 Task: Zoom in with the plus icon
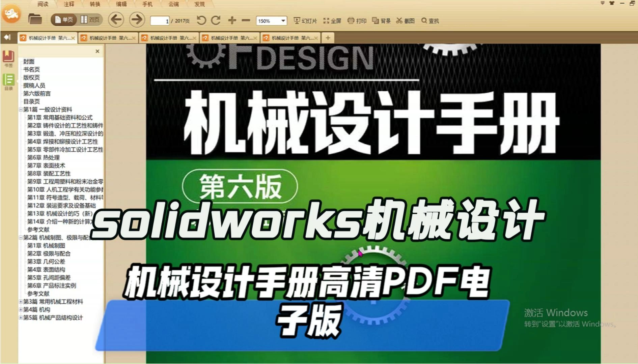point(232,21)
